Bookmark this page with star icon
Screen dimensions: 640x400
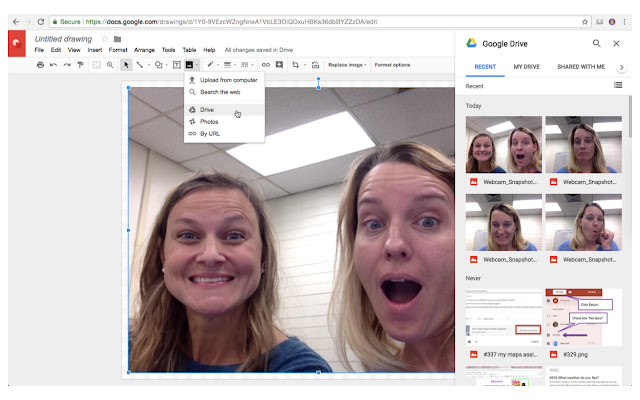tap(584, 22)
